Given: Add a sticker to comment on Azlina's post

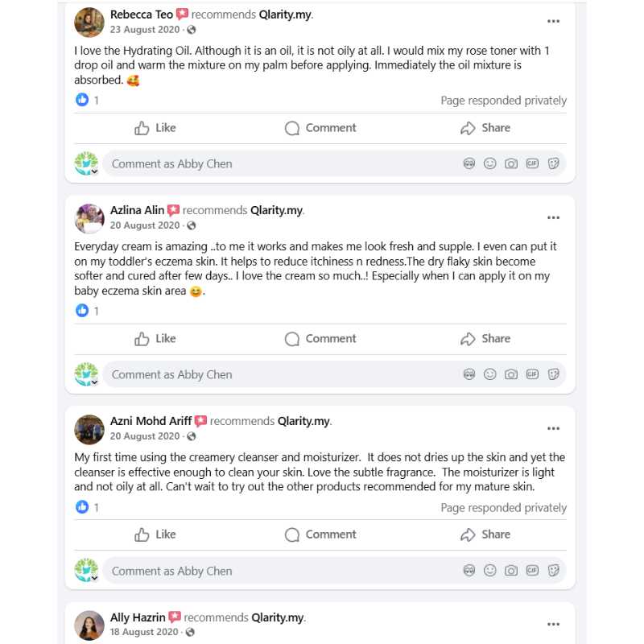Looking at the screenshot, I should pos(553,374).
